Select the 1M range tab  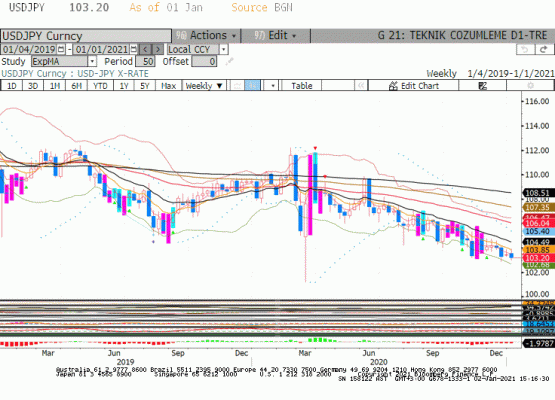[55, 86]
